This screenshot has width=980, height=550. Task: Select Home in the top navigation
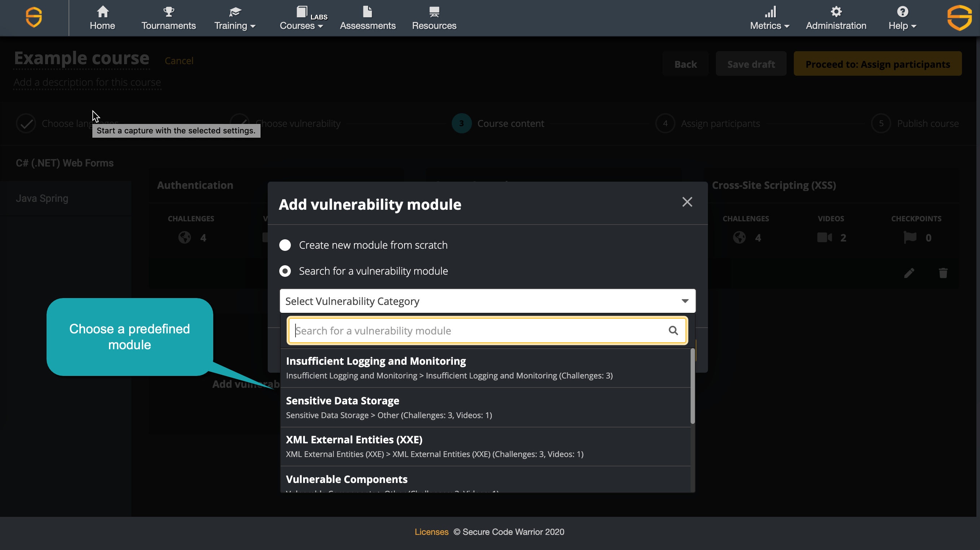pyautogui.click(x=102, y=18)
